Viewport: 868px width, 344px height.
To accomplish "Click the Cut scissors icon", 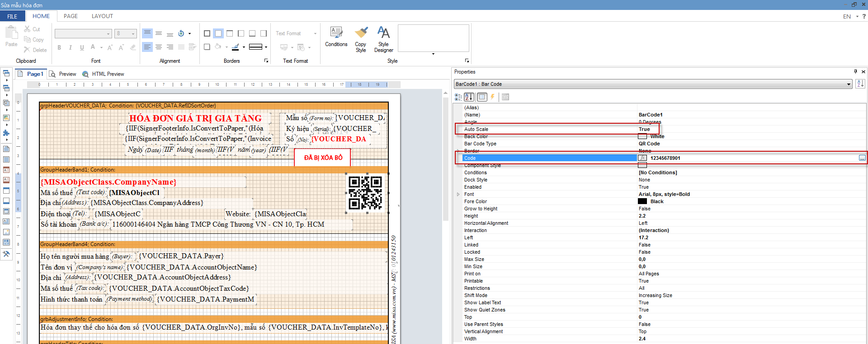I will coord(27,29).
